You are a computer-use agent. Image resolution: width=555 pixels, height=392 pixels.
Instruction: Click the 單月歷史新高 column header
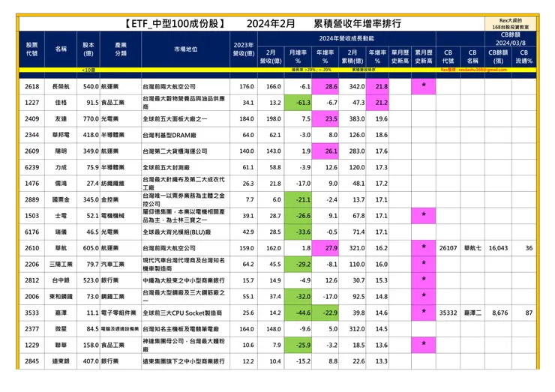click(x=400, y=57)
